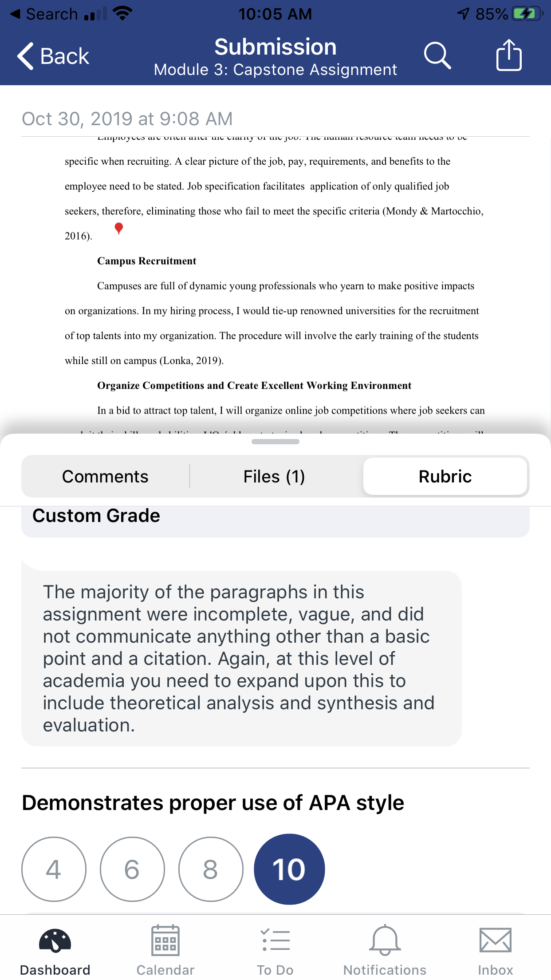Open the Notifications bell icon
The height and width of the screenshot is (980, 551).
[385, 940]
